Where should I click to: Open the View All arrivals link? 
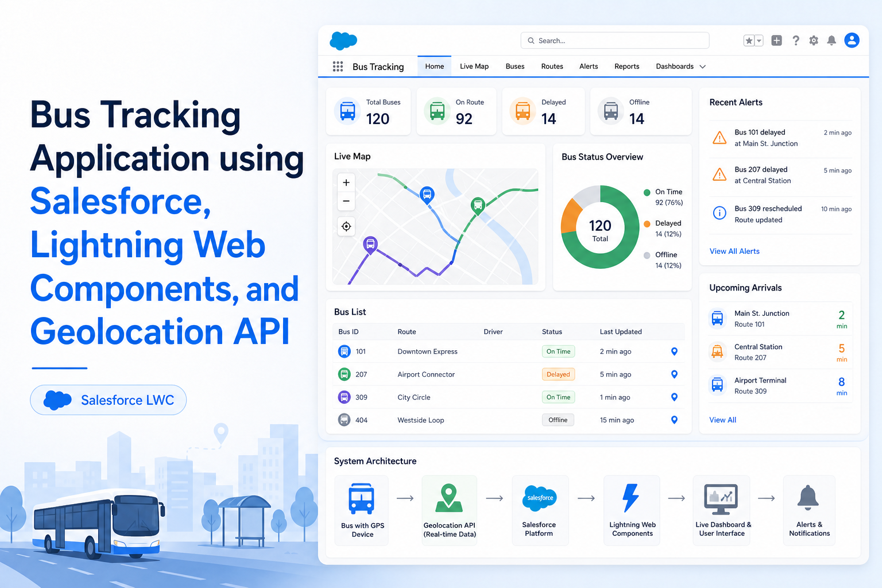(722, 420)
